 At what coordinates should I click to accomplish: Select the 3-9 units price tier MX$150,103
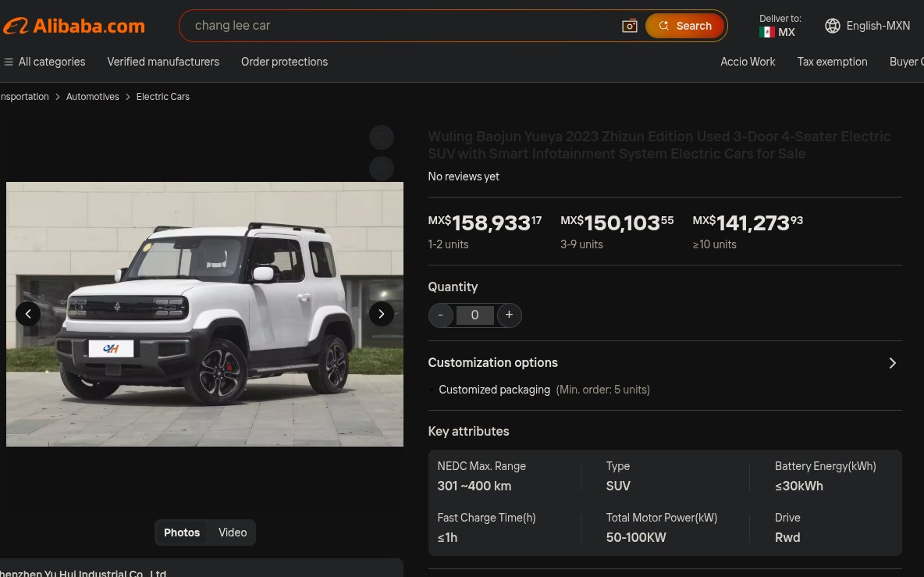coord(617,232)
